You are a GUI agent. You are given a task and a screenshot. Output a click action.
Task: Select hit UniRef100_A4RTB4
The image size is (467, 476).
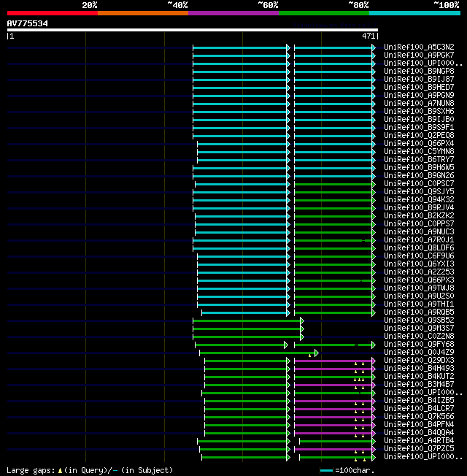[x=419, y=440]
